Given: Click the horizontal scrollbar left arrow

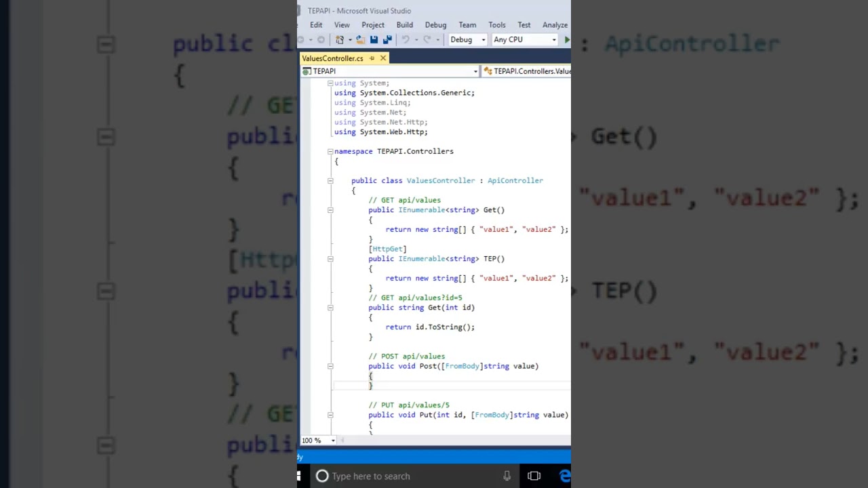Looking at the screenshot, I should pos(342,441).
